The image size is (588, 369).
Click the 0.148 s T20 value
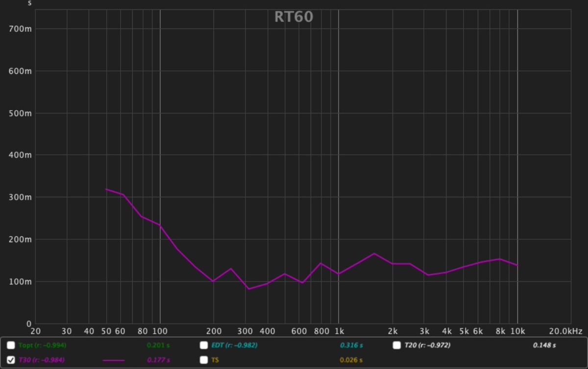(544, 346)
